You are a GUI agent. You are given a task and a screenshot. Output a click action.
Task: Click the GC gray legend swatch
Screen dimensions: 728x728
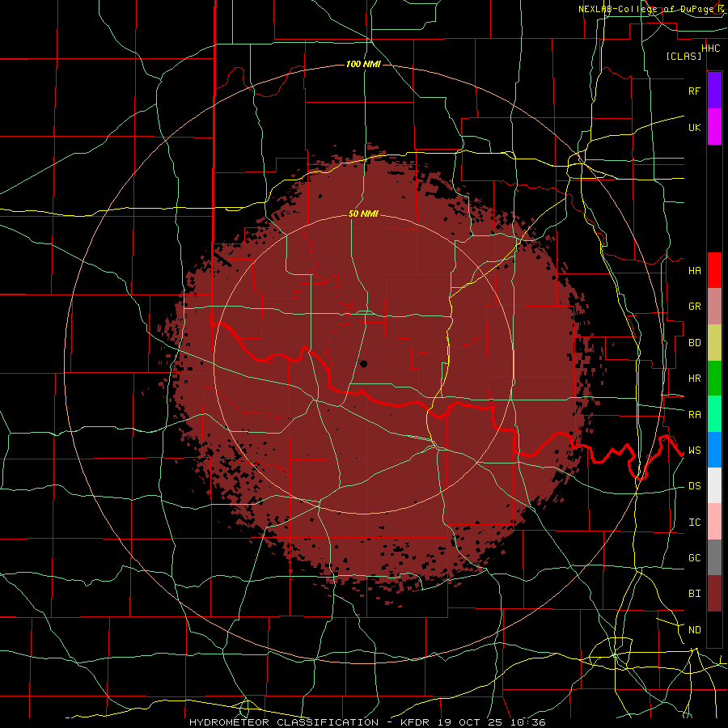pos(714,557)
